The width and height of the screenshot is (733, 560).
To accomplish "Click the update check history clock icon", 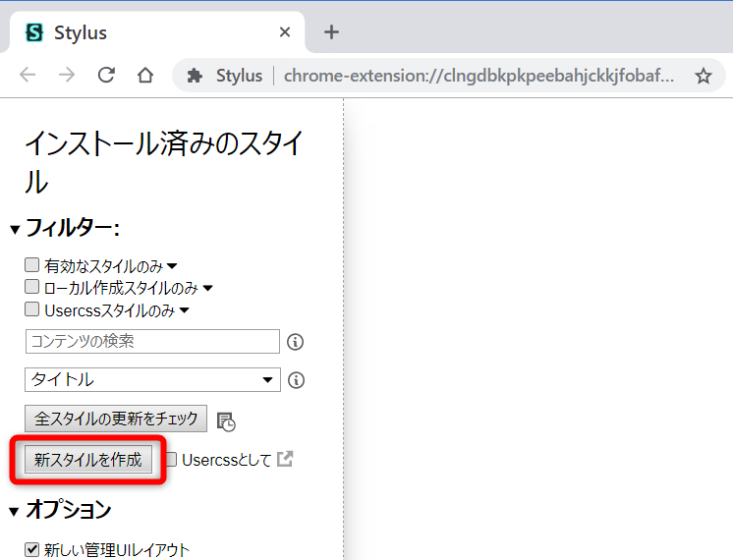I will click(x=226, y=421).
